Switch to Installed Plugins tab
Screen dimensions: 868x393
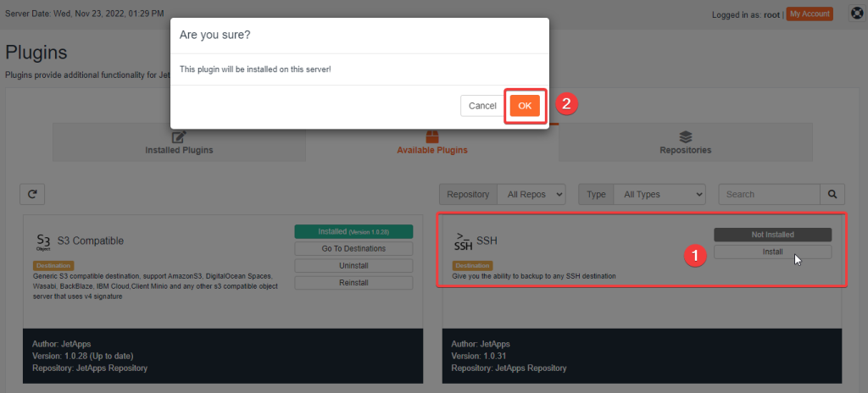click(179, 142)
